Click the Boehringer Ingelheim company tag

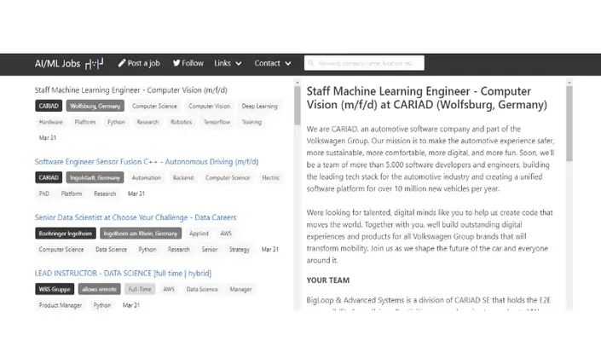pyautogui.click(x=66, y=234)
